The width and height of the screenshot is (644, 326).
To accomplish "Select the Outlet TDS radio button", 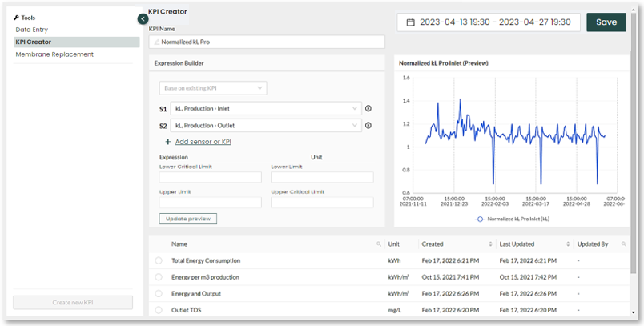I will tap(159, 310).
